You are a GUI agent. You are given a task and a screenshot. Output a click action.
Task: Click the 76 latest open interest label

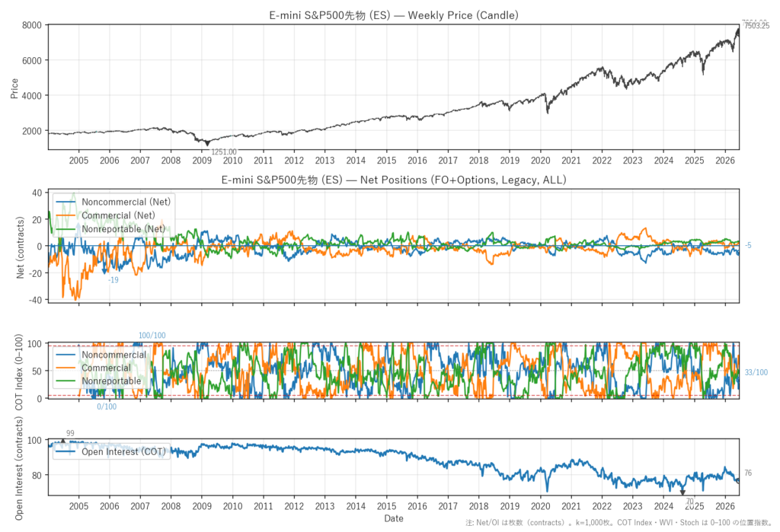748,473
